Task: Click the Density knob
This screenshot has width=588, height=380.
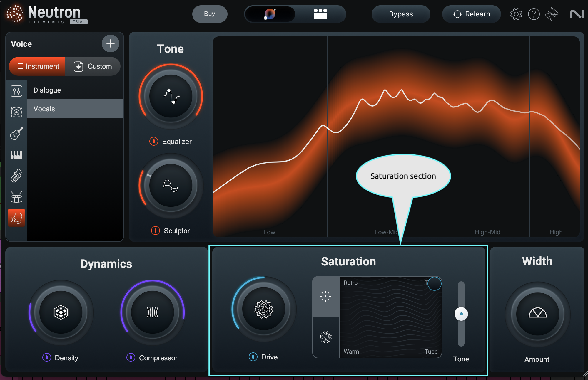Action: 61,312
